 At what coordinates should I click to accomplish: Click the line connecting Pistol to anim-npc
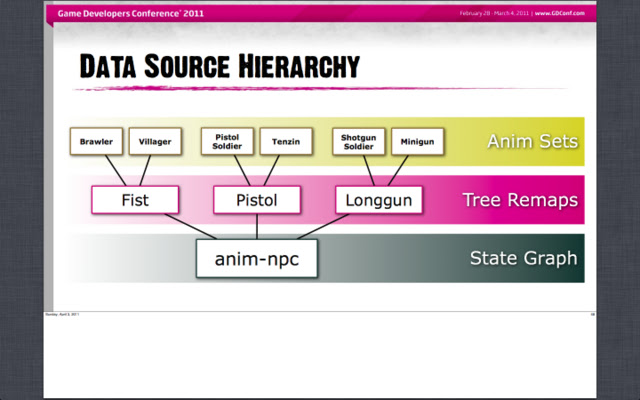pos(257,226)
